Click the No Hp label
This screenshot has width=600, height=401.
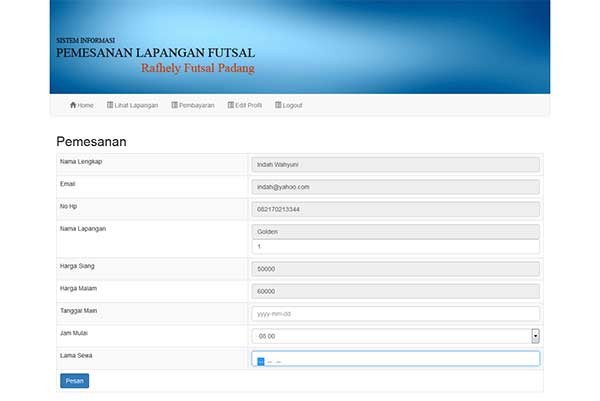[68, 206]
